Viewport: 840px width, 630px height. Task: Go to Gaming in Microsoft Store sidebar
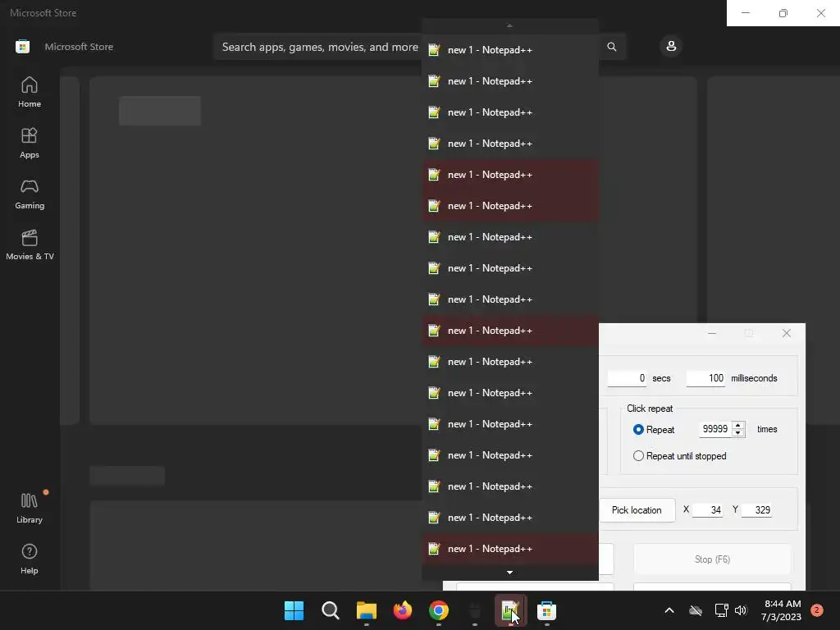click(30, 194)
